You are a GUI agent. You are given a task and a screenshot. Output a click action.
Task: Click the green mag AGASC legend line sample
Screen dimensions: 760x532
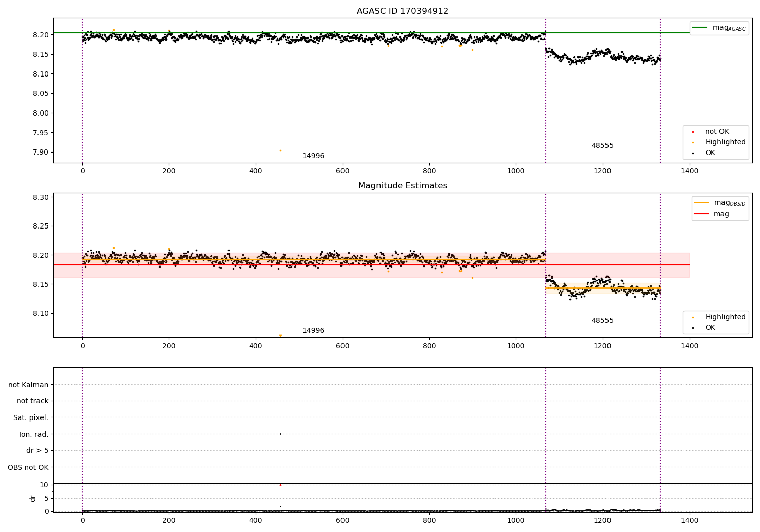[x=700, y=28]
